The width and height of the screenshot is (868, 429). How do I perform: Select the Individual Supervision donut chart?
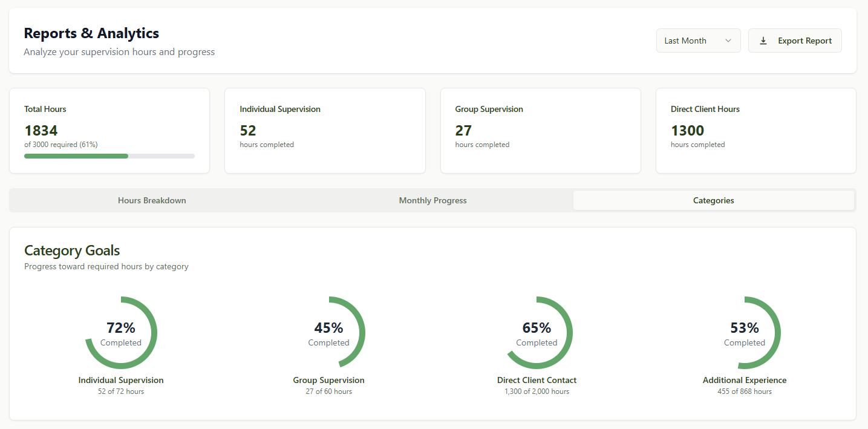(121, 333)
